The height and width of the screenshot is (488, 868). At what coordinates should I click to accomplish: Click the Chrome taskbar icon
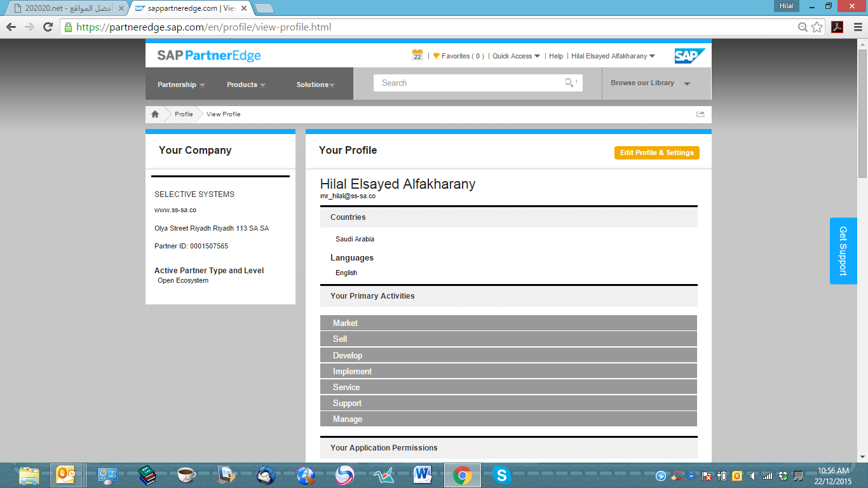(462, 475)
